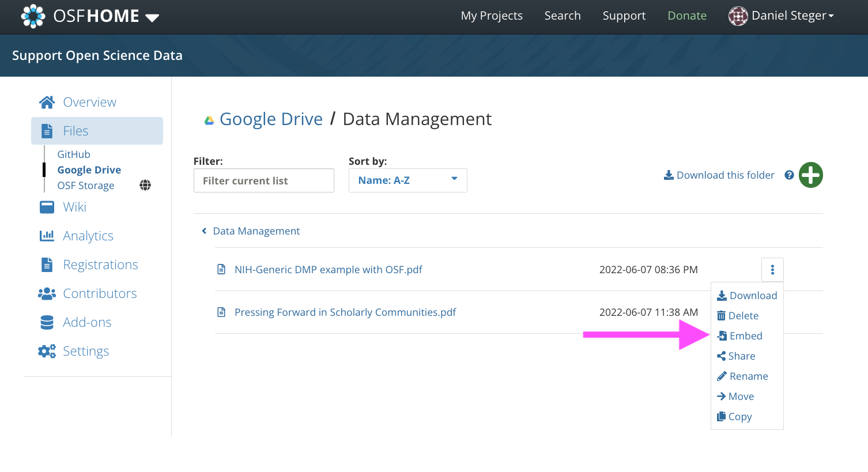Image resolution: width=868 pixels, height=472 pixels.
Task: Click the globe icon next to OSF Storage
Action: 145,185
